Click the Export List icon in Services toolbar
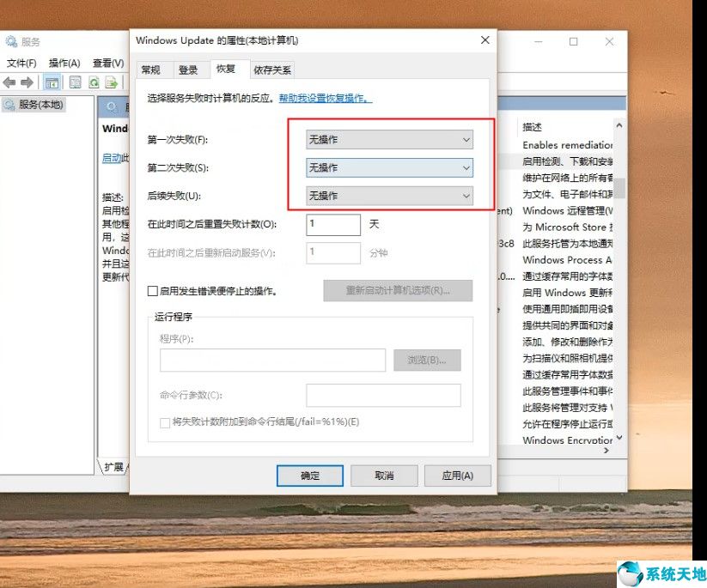707x588 pixels. (112, 82)
